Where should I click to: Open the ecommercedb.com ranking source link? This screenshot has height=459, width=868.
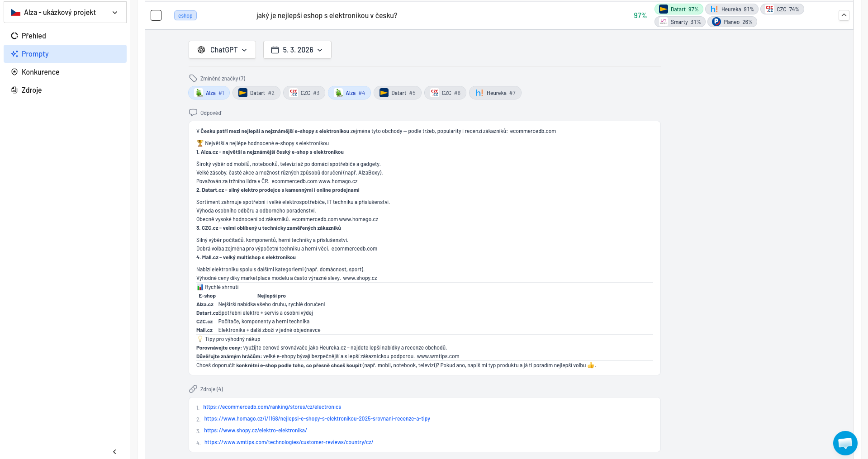coord(272,407)
